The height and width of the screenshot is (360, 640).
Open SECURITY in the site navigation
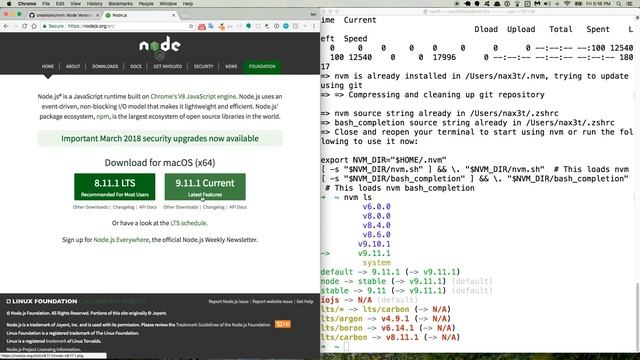pos(204,66)
